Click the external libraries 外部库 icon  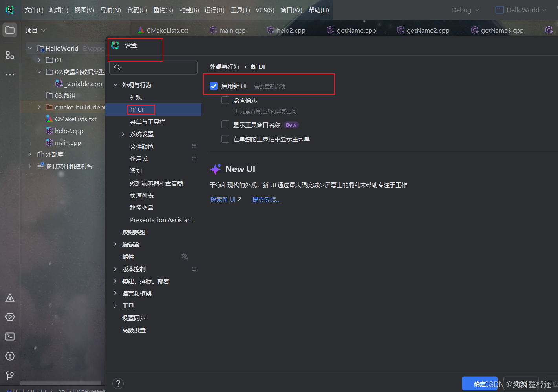40,154
